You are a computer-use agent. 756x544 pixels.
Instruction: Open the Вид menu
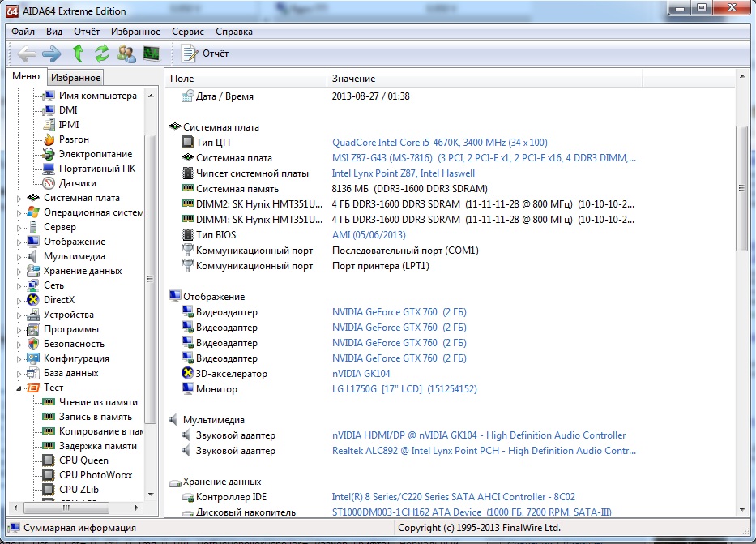pyautogui.click(x=54, y=32)
